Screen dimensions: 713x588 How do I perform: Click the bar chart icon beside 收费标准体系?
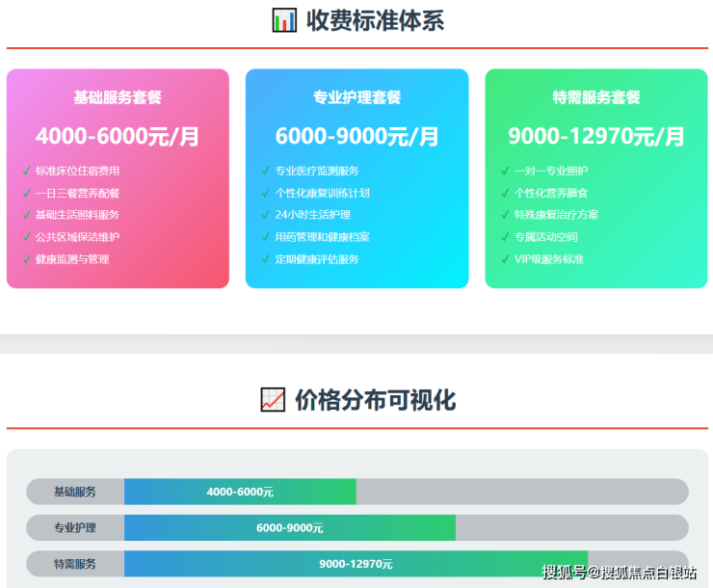click(x=284, y=20)
